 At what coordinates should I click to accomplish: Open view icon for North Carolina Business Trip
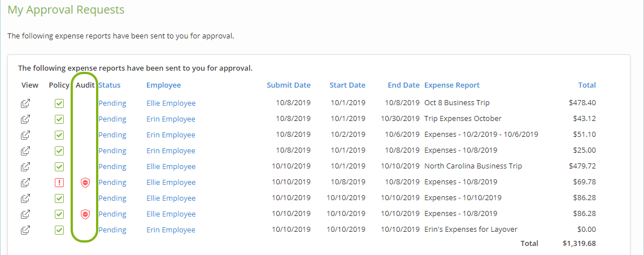(x=26, y=167)
